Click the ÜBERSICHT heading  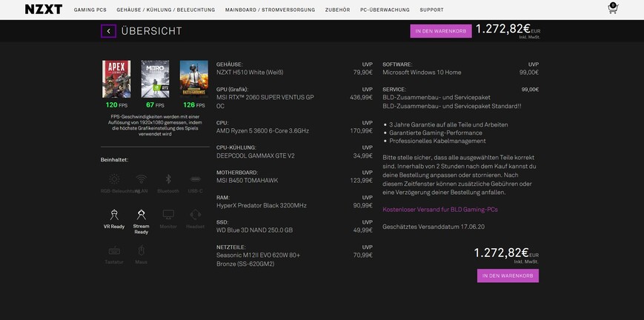(152, 31)
